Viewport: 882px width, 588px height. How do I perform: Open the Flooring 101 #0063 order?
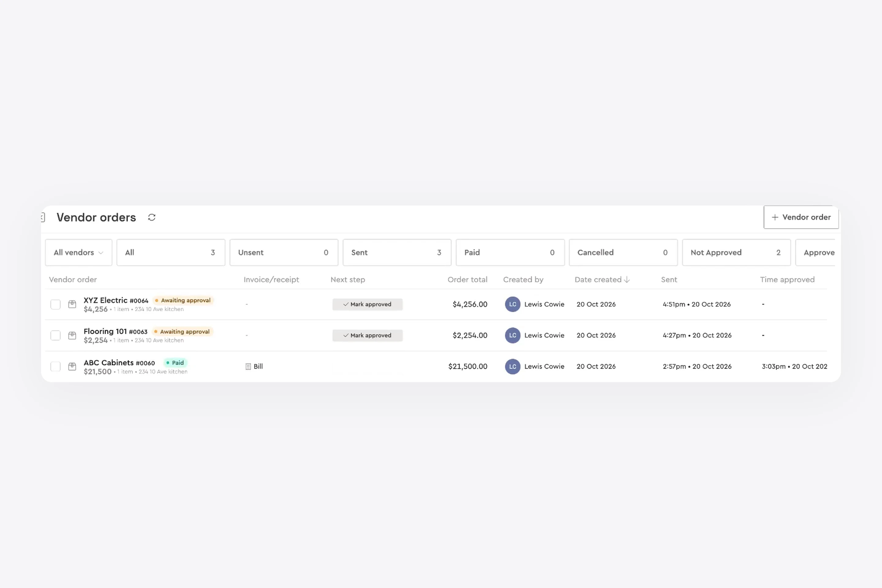click(x=115, y=331)
